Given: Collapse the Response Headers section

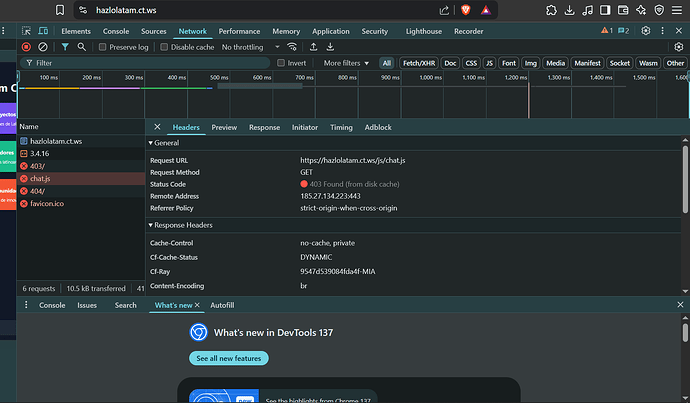Looking at the screenshot, I should tap(180, 225).
